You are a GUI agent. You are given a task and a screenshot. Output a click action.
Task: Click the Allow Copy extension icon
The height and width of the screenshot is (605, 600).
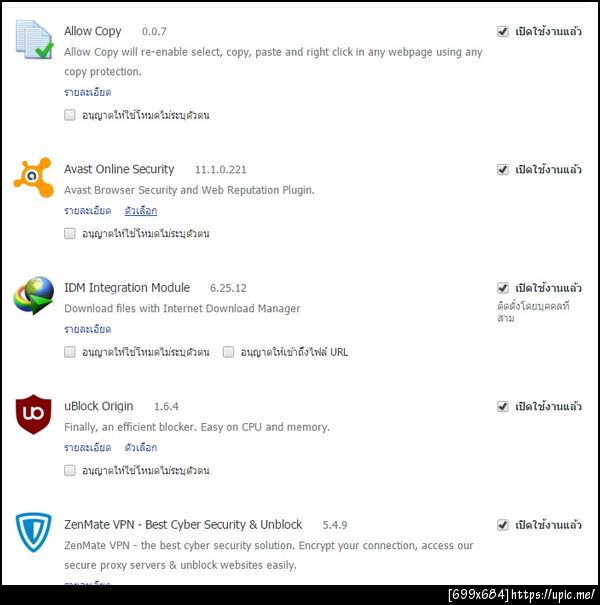[34, 40]
